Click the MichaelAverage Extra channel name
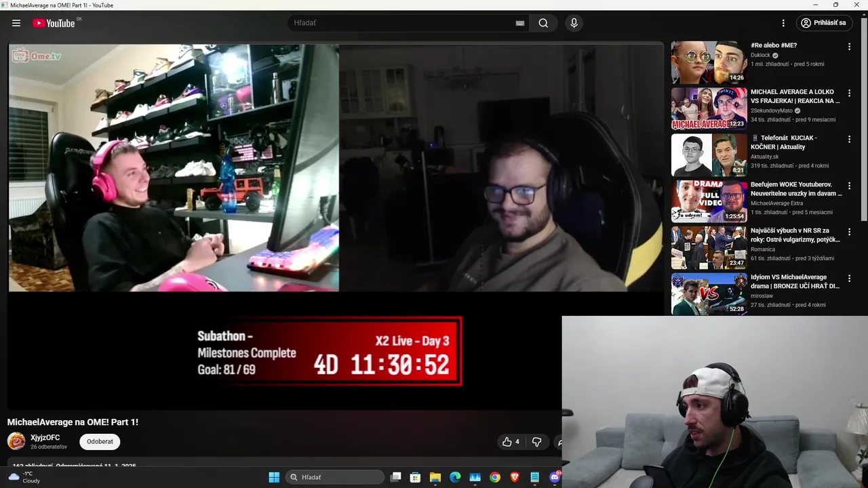Image resolution: width=868 pixels, height=488 pixels. click(776, 203)
